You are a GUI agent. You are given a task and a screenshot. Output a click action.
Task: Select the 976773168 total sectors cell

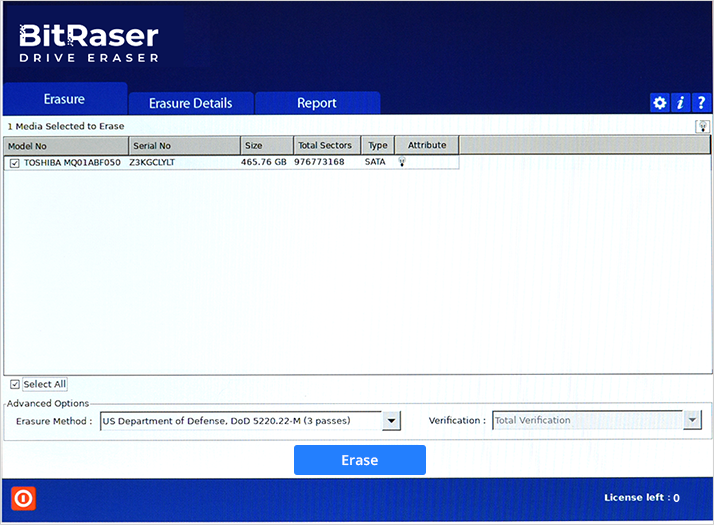pyautogui.click(x=319, y=162)
